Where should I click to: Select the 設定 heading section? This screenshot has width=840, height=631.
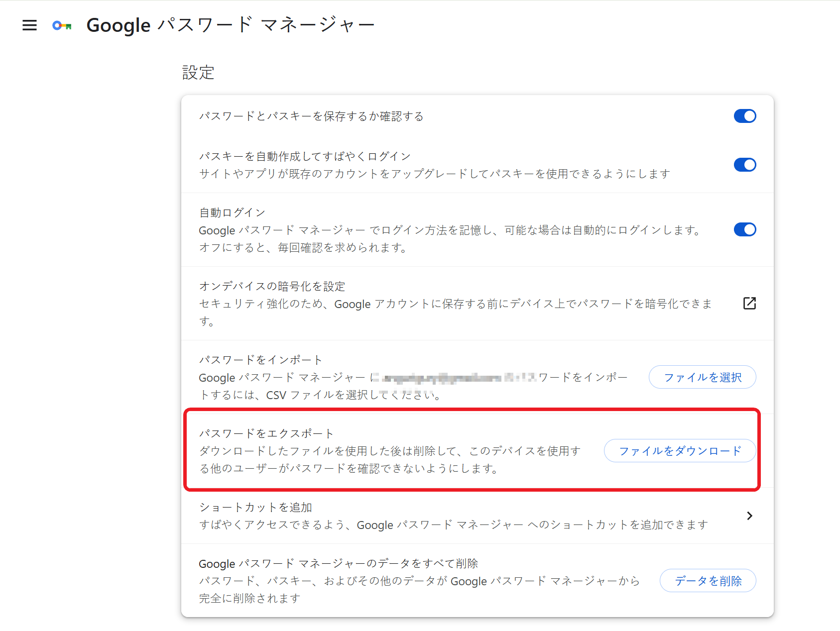coord(198,72)
